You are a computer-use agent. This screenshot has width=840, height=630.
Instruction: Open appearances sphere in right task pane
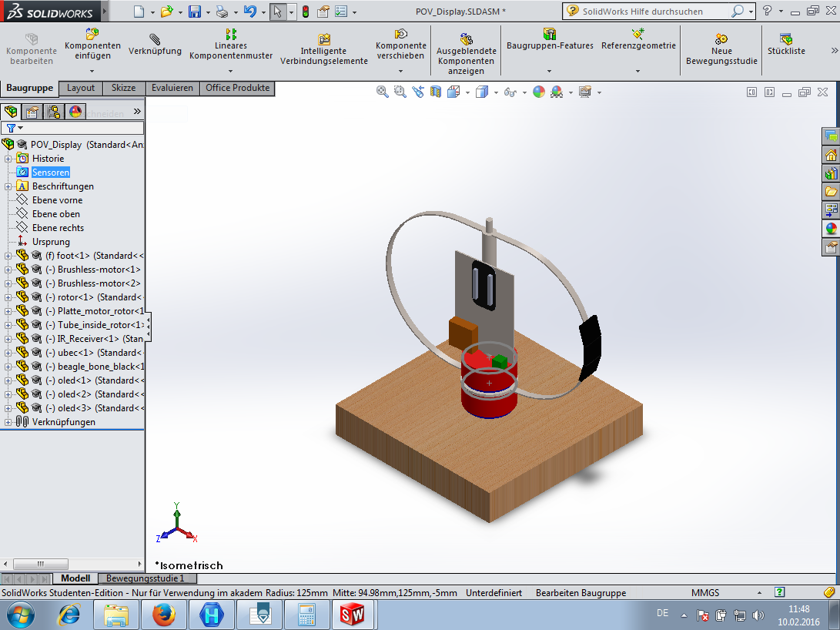[831, 229]
